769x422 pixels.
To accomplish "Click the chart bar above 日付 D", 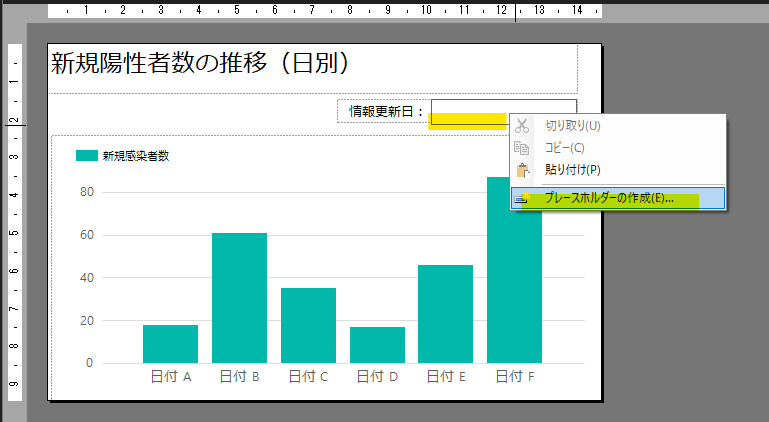I will tap(377, 345).
